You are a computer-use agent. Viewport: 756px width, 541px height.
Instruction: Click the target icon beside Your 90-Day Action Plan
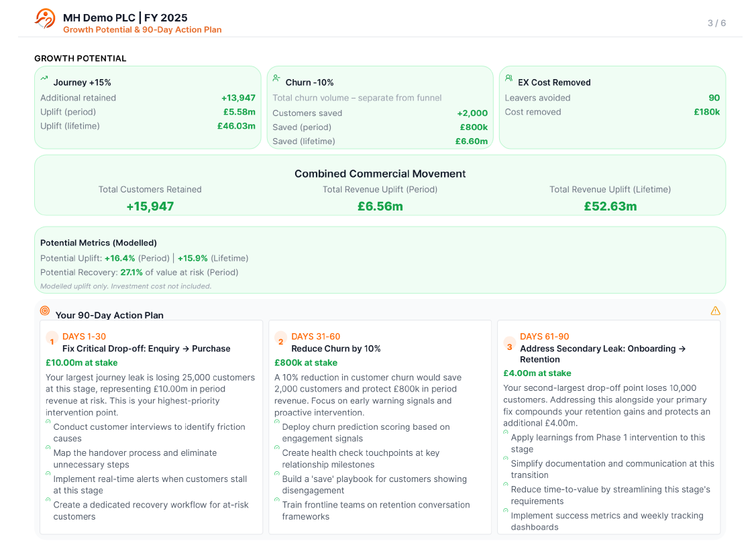coord(45,311)
